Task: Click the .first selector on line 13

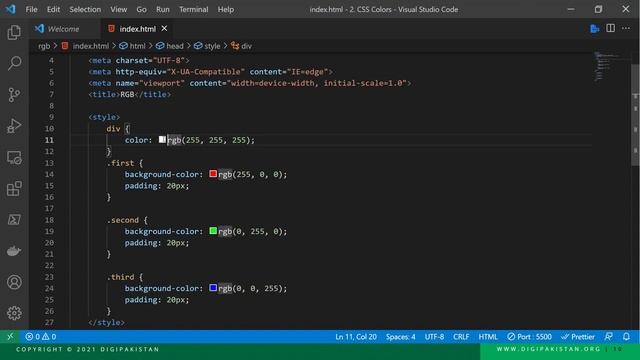Action: coord(120,163)
